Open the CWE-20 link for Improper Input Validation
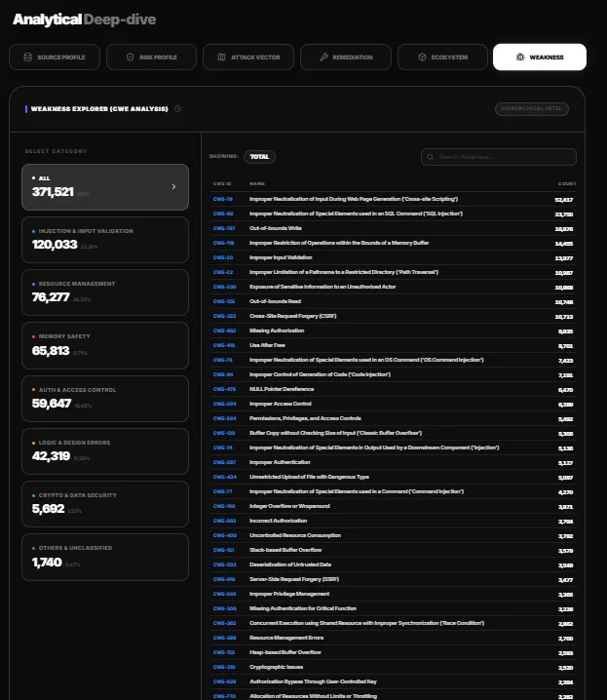Image resolution: width=607 pixels, height=700 pixels. coord(223,257)
